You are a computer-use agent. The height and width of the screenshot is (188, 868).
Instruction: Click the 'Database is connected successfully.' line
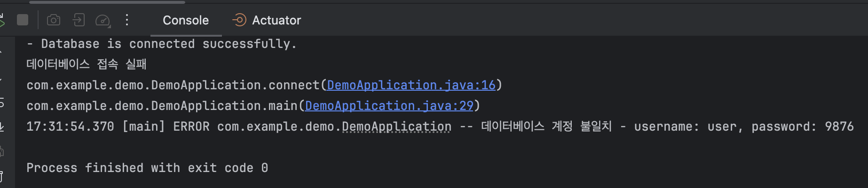(x=162, y=44)
